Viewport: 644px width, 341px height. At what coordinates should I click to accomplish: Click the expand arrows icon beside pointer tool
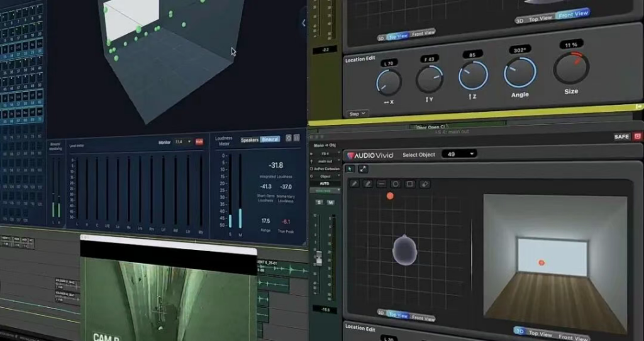click(x=363, y=169)
